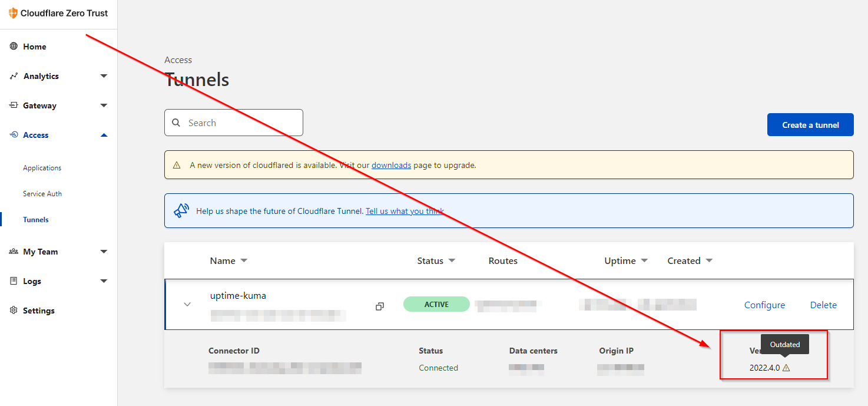Sort by Created column arrow
Screen dimensions: 868x406
coord(709,261)
